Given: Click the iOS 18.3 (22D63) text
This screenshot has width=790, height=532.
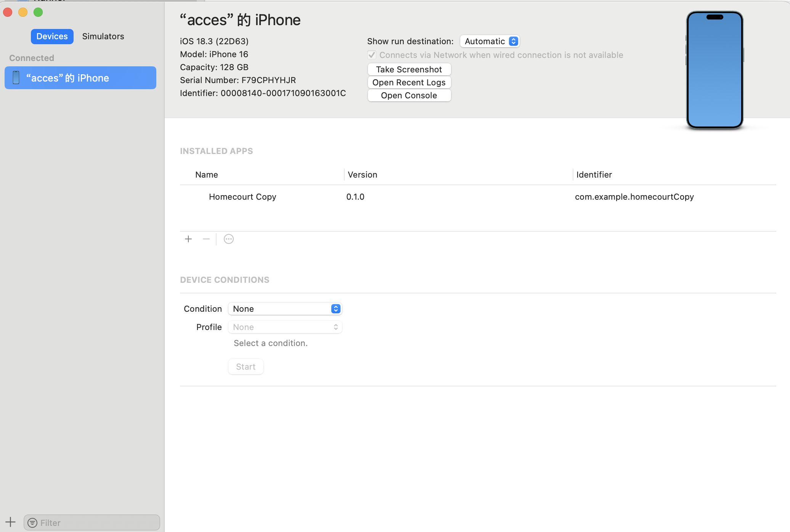Looking at the screenshot, I should pyautogui.click(x=214, y=41).
